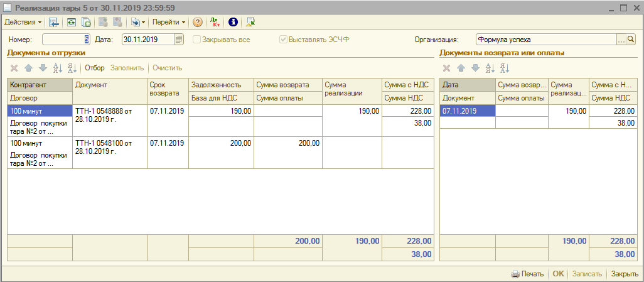This screenshot has height=282, width=644.
Task: Click the printer icon for Печать
Action: (x=515, y=274)
